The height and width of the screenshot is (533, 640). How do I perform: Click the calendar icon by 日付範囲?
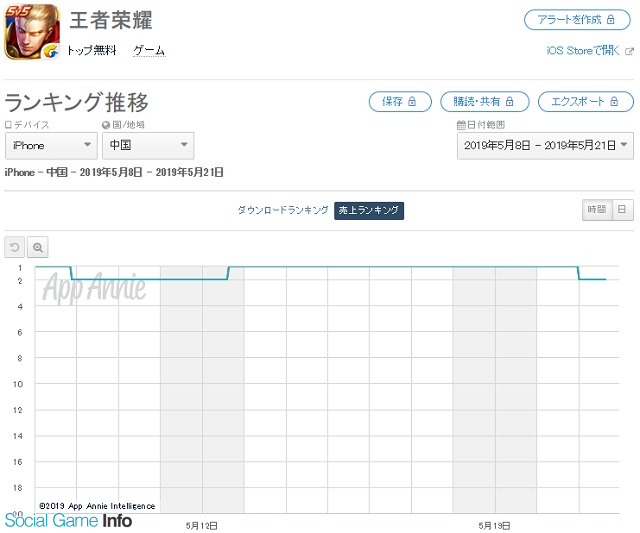pyautogui.click(x=461, y=125)
